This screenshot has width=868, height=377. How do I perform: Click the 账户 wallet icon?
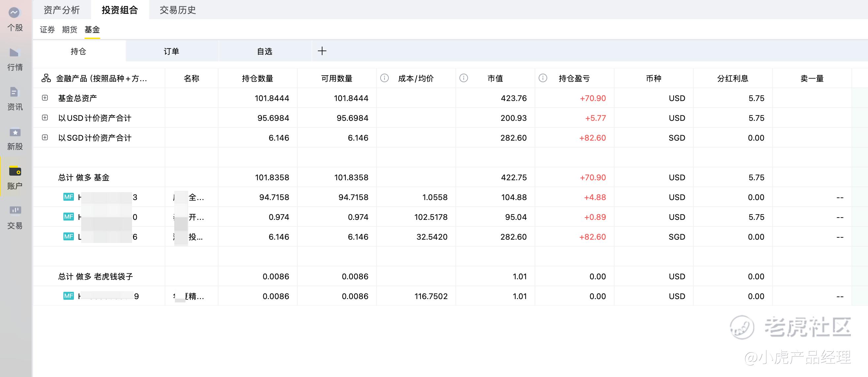[15, 171]
